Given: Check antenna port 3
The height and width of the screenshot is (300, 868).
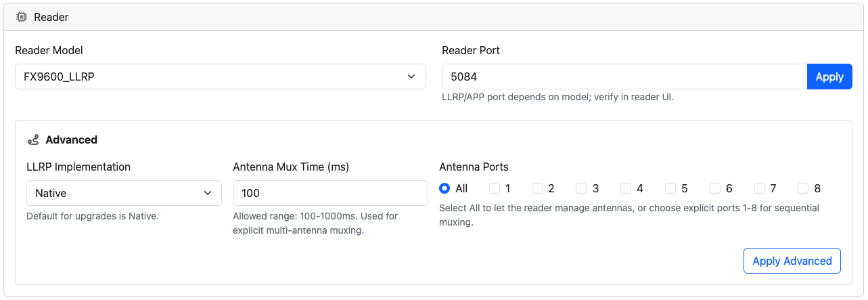Looking at the screenshot, I should coord(581,188).
